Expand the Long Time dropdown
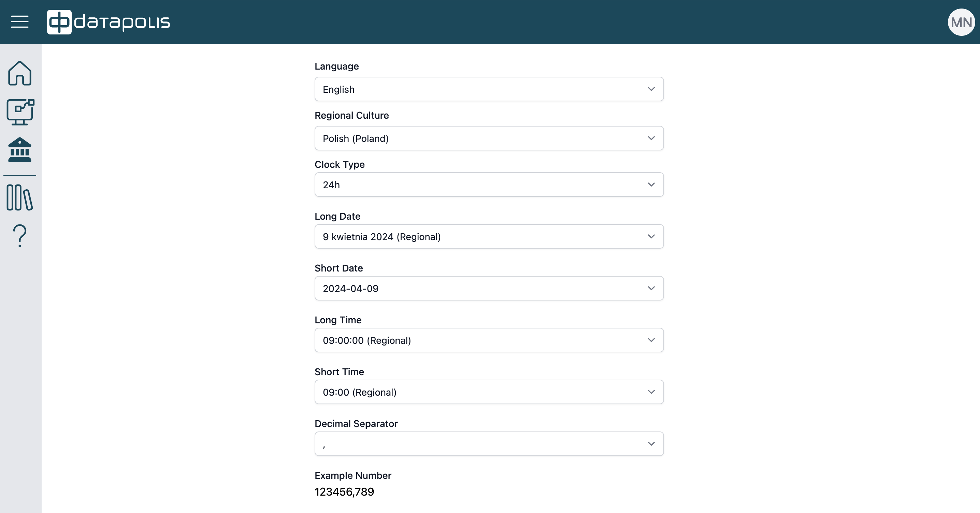 [489, 340]
